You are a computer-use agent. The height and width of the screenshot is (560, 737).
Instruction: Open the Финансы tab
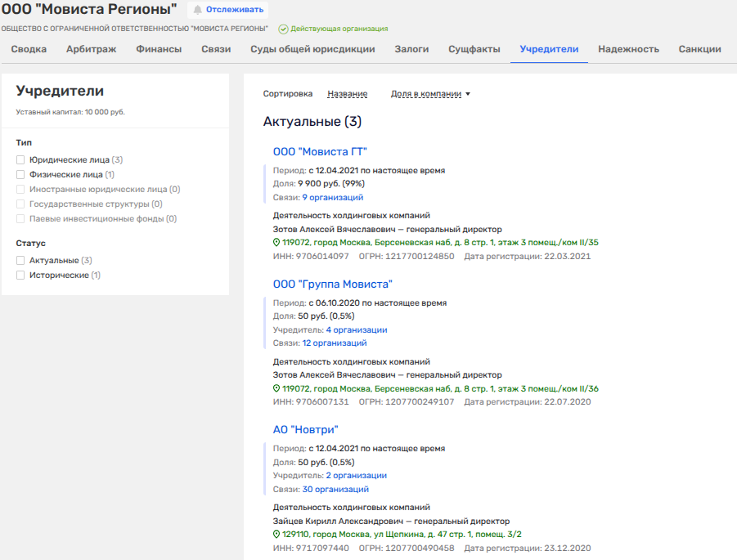(x=159, y=49)
